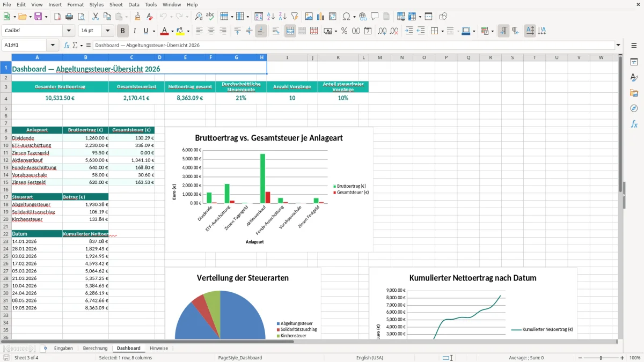Viewport: 644px width, 362px height.
Task: Insert an image
Action: pyautogui.click(x=309, y=17)
